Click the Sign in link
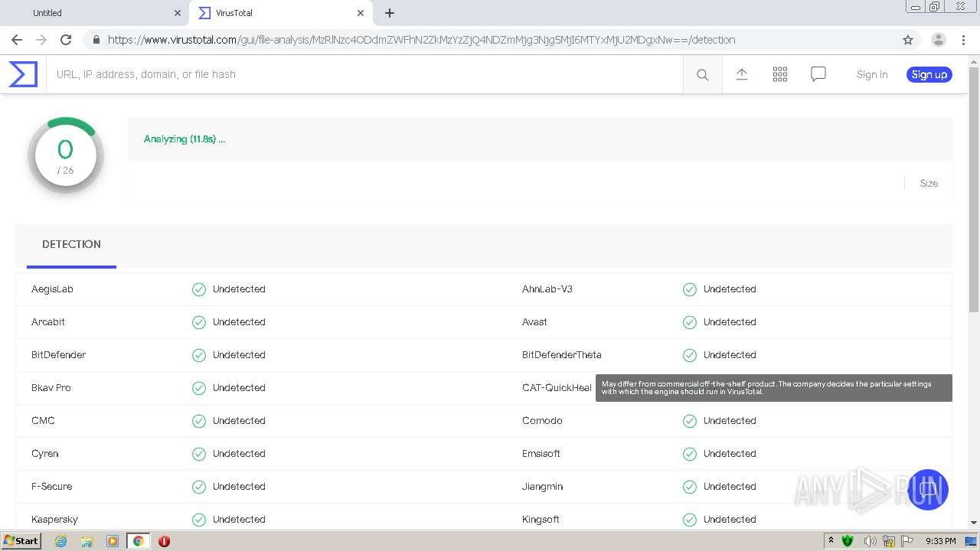This screenshot has width=980, height=551. click(x=872, y=74)
